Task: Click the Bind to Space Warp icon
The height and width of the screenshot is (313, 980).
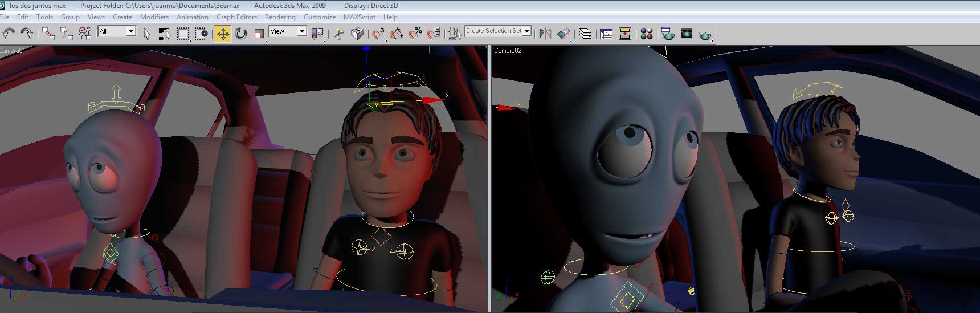Action: click(85, 34)
